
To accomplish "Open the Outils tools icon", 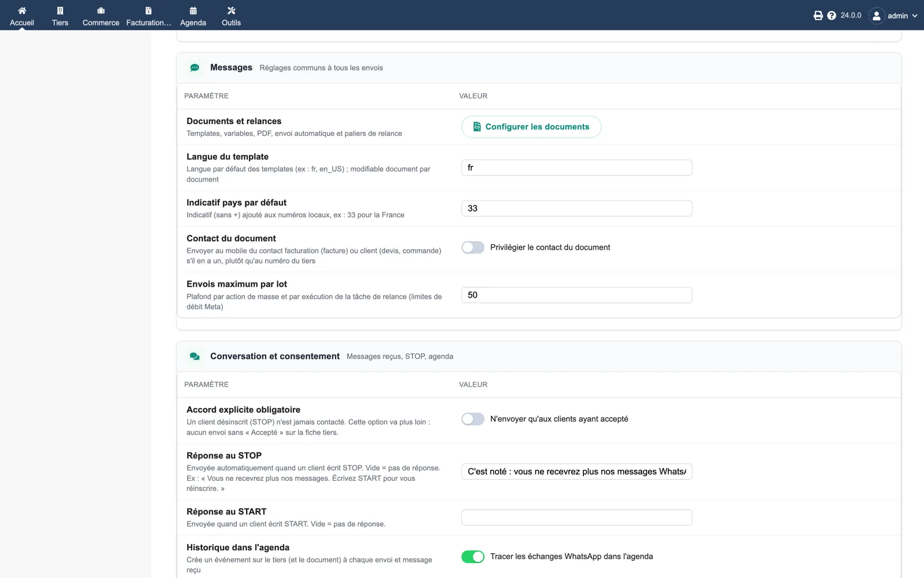I will click(x=231, y=10).
